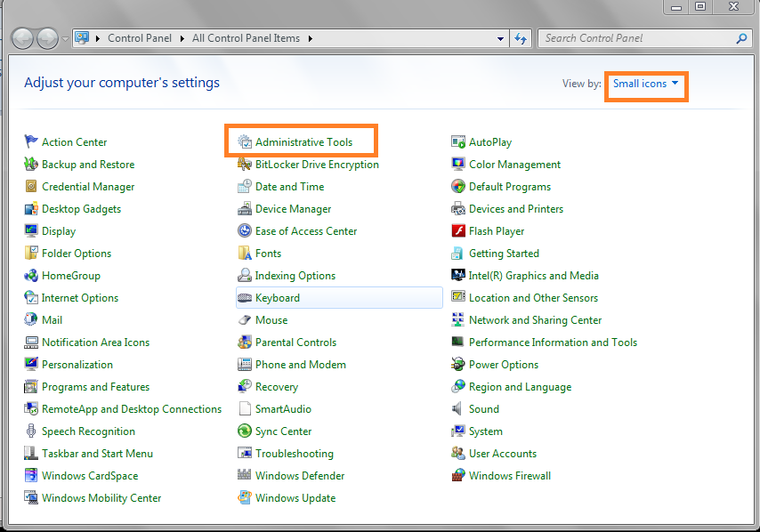760x532 pixels.
Task: Open the Windows Firewall icon
Action: pos(458,475)
